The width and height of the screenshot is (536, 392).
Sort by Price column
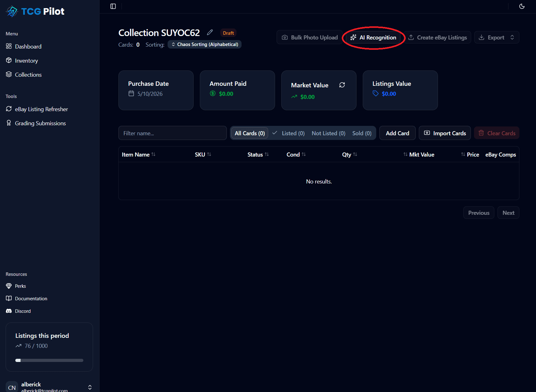point(470,154)
